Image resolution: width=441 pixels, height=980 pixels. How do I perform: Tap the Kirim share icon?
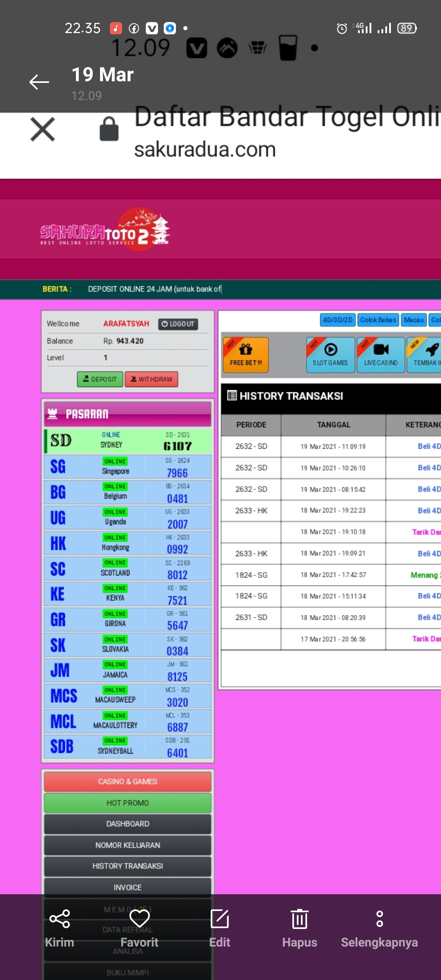(60, 919)
